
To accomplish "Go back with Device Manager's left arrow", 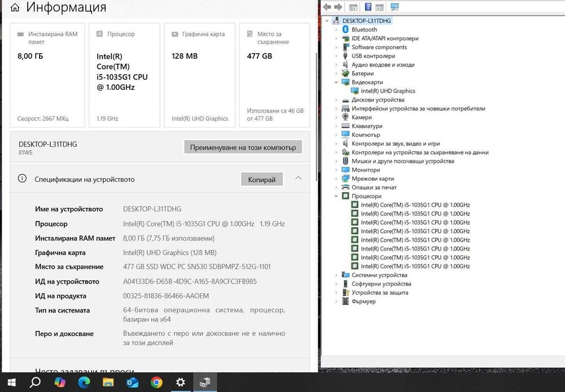I will (x=327, y=7).
